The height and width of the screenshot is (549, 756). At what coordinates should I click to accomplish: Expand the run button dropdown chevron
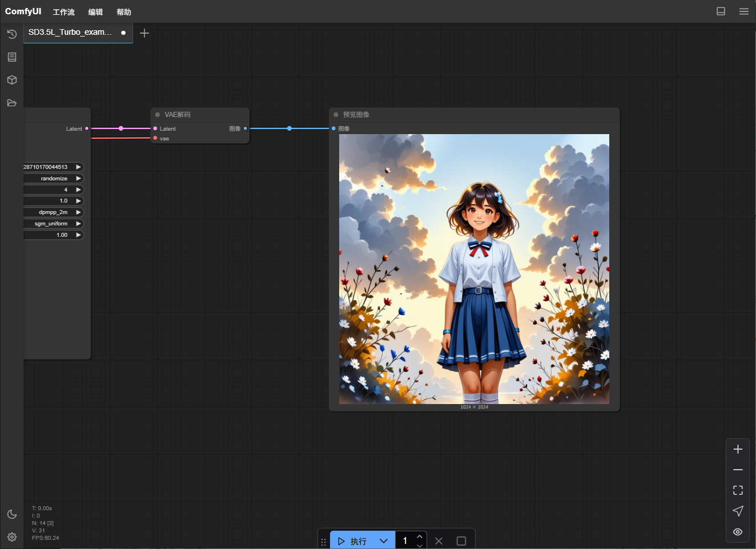tap(384, 541)
